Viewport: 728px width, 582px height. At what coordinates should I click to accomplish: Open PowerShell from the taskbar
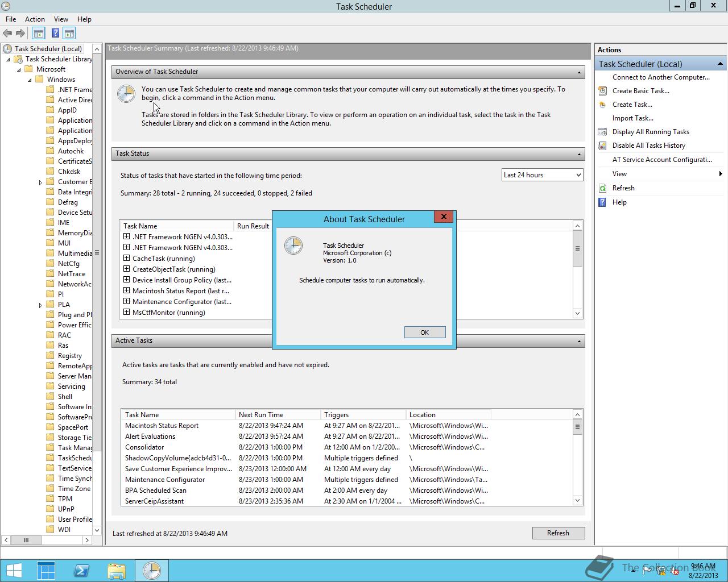click(81, 571)
